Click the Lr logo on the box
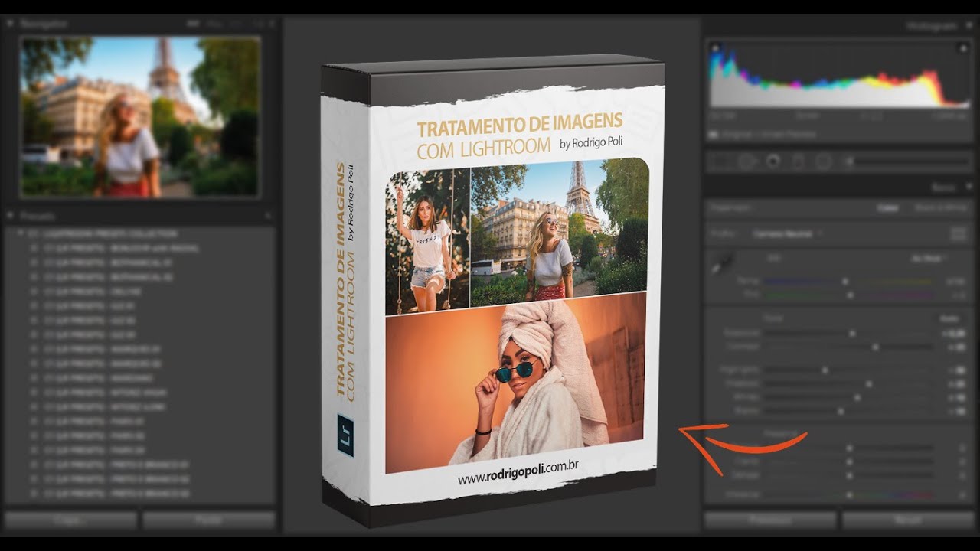 click(x=345, y=435)
